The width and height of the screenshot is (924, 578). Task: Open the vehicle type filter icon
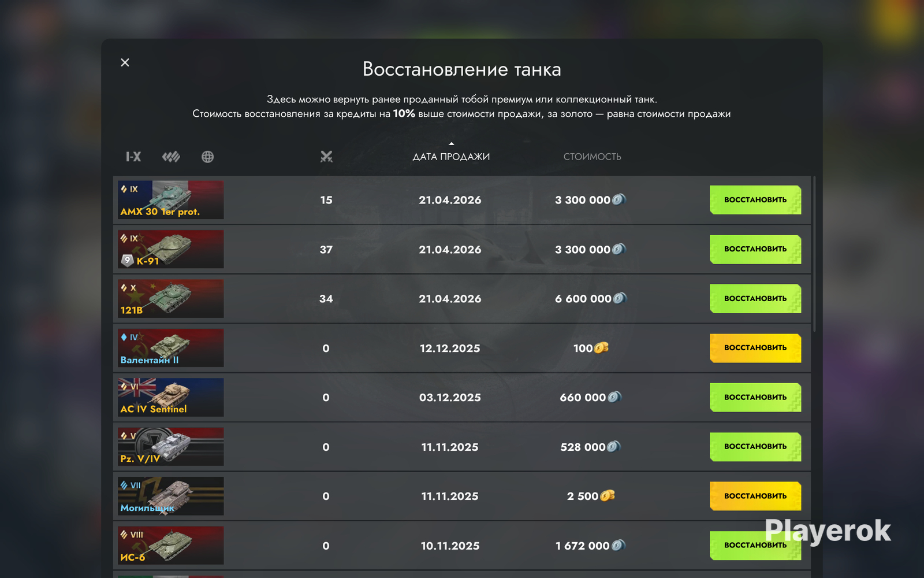(171, 157)
